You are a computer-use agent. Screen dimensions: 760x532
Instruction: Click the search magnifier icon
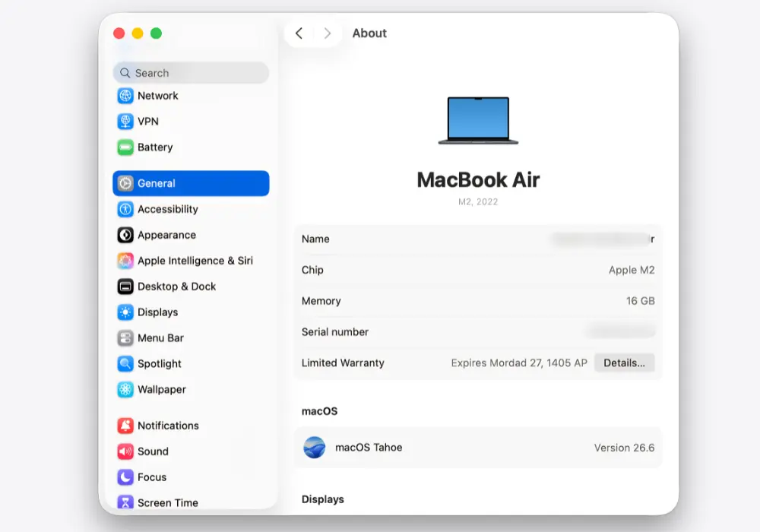point(125,73)
